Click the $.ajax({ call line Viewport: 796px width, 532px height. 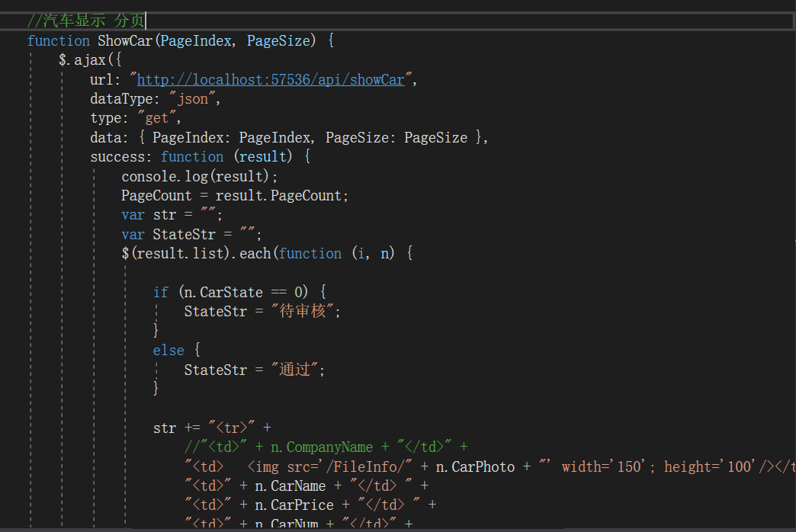pyautogui.click(x=91, y=60)
